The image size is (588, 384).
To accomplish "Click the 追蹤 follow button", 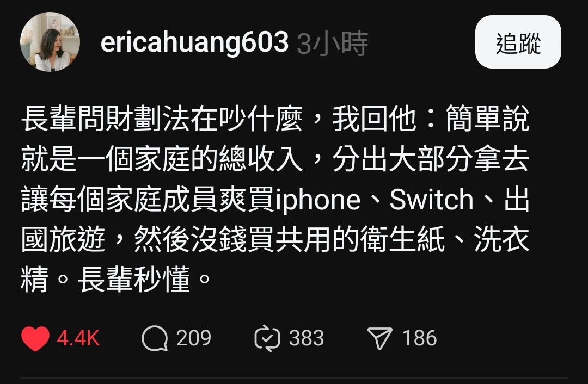I will coord(518,42).
